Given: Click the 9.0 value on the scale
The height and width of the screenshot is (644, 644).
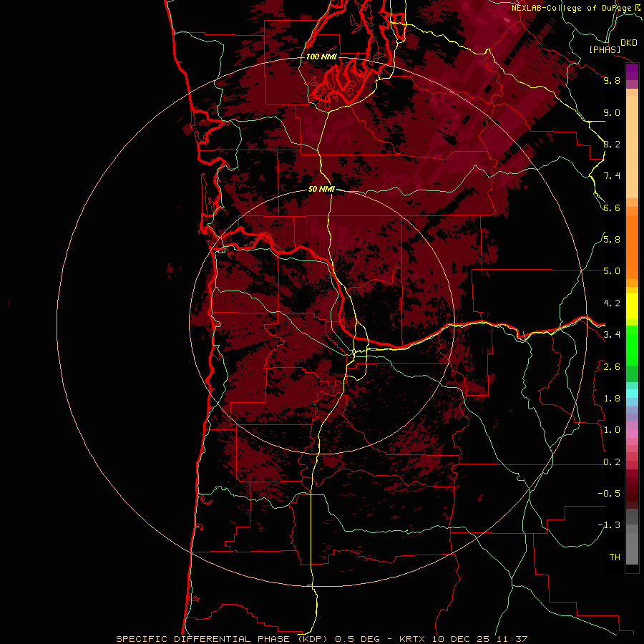Looking at the screenshot, I should point(612,112).
